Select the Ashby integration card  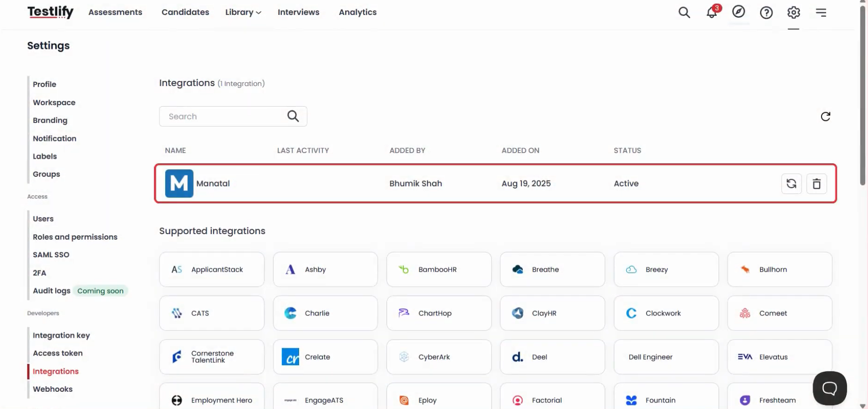(x=325, y=269)
